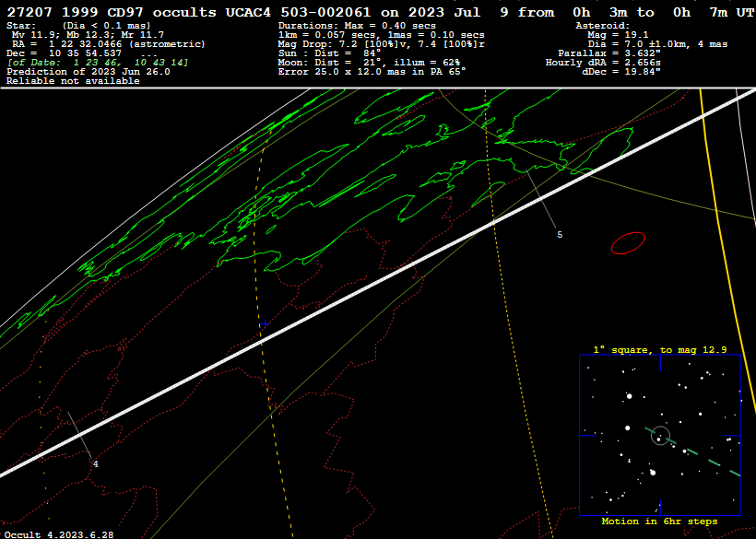
Task: Click the circled target star in finder chart
Action: (660, 436)
